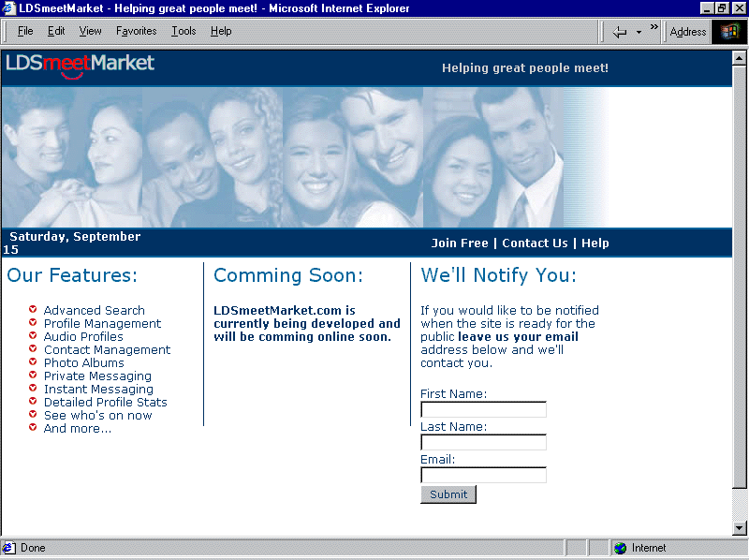Click the bullet icon beside Photo Albums

(x=33, y=361)
